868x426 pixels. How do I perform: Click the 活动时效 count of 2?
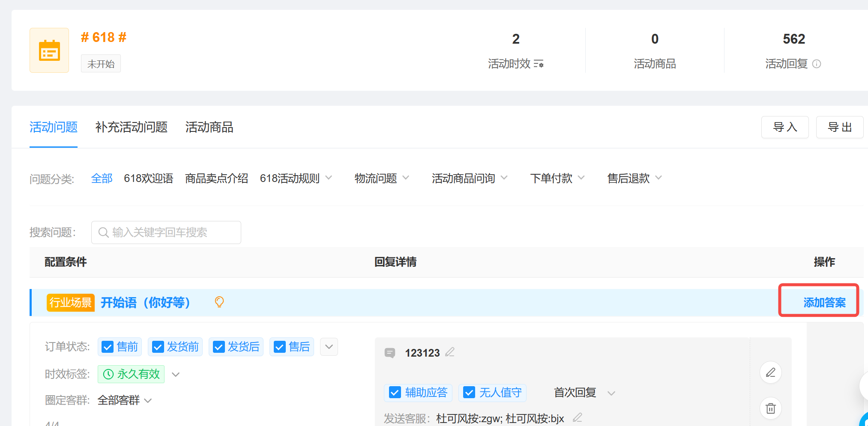516,39
